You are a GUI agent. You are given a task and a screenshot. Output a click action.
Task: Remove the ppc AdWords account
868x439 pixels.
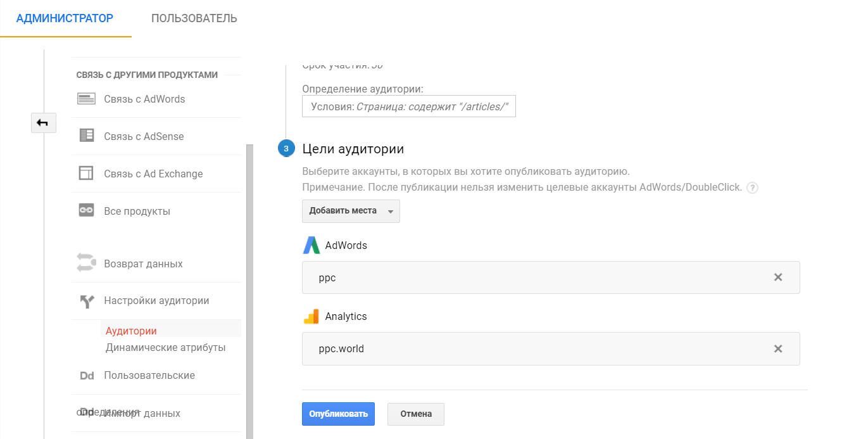coord(778,277)
